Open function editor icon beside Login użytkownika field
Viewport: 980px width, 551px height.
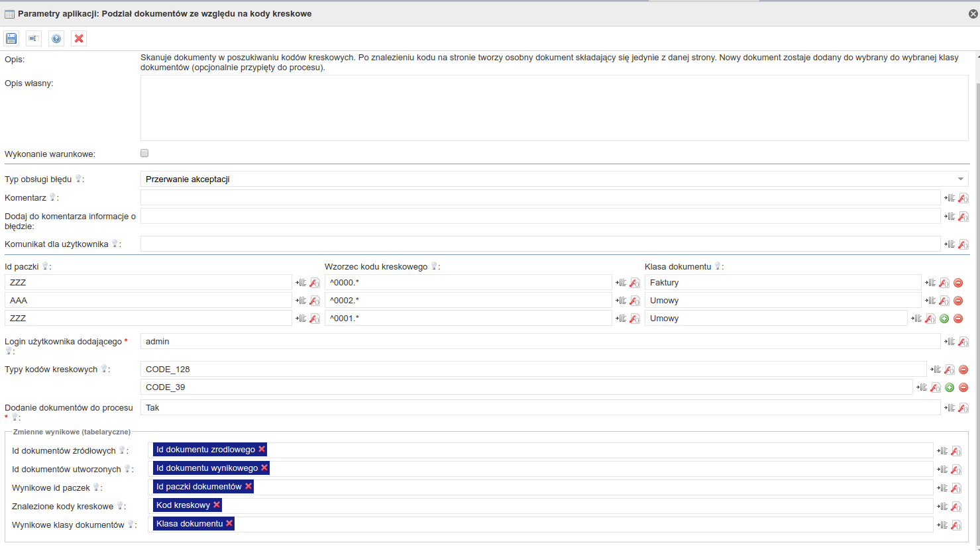coord(963,342)
